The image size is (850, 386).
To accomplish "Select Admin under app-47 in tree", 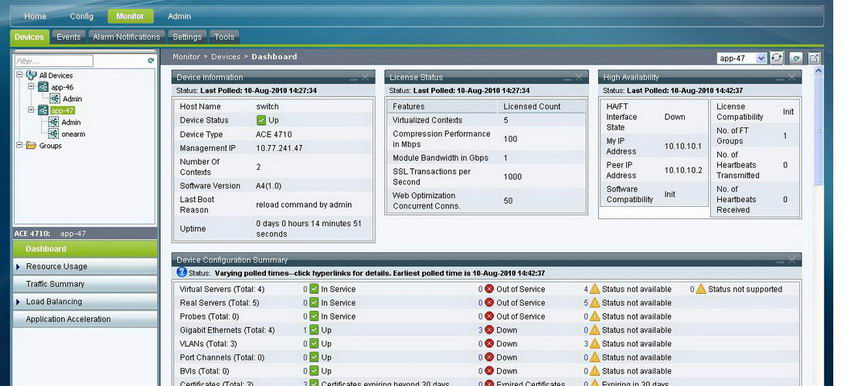I will point(71,122).
